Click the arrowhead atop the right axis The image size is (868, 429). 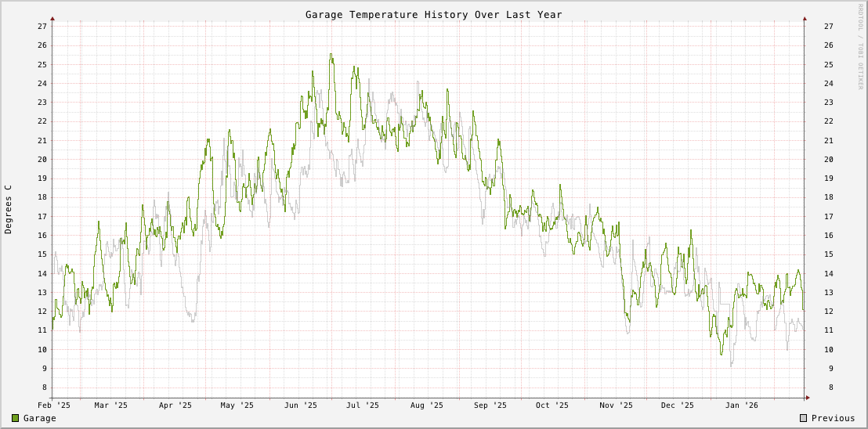pyautogui.click(x=805, y=17)
